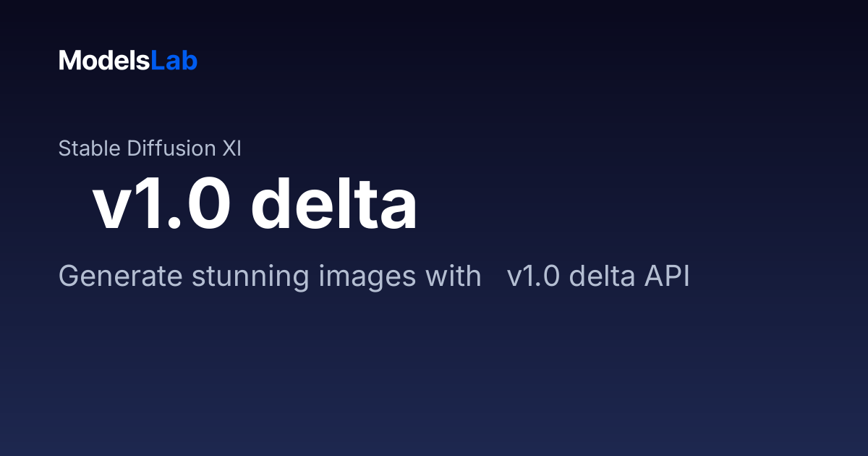Click "v1.0" in the large heading
This screenshot has height=456, width=868.
pyautogui.click(x=163, y=205)
